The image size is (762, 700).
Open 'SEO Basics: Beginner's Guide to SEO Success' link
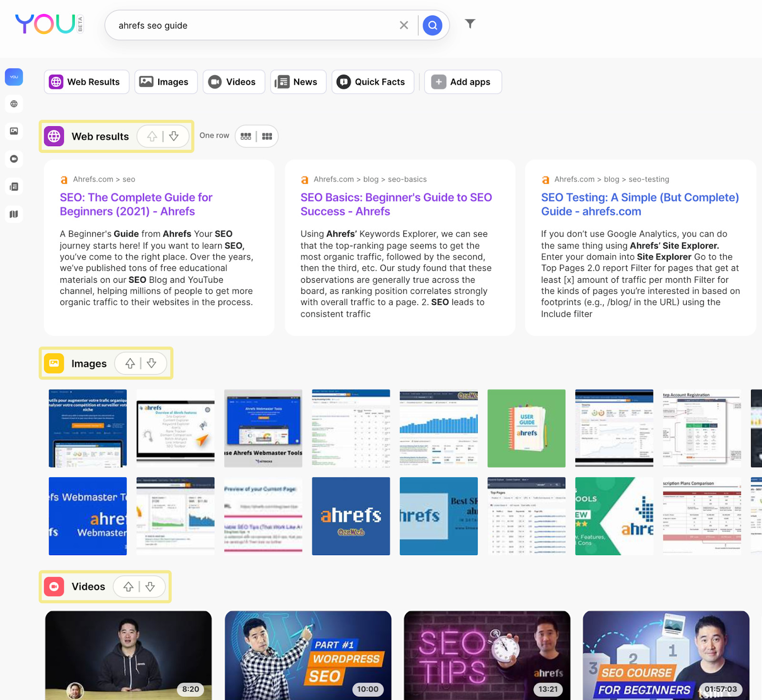click(396, 204)
